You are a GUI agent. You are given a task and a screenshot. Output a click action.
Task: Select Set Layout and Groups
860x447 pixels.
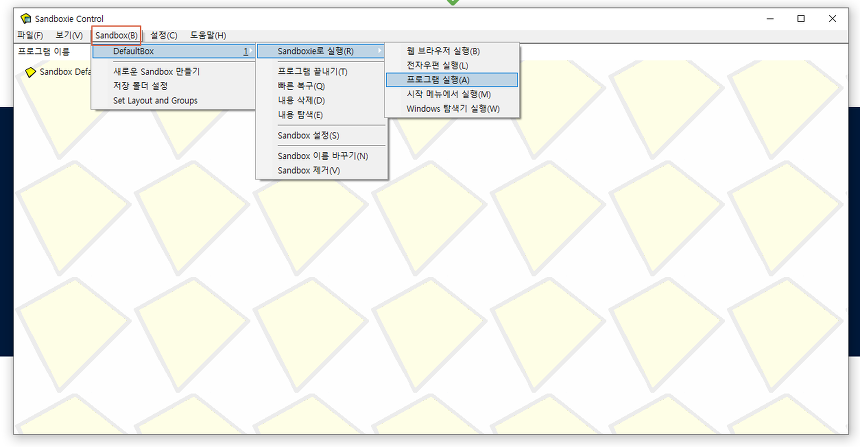155,100
